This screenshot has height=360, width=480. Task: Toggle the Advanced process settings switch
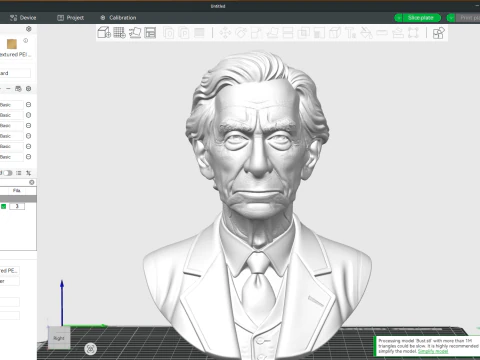coord(7,173)
